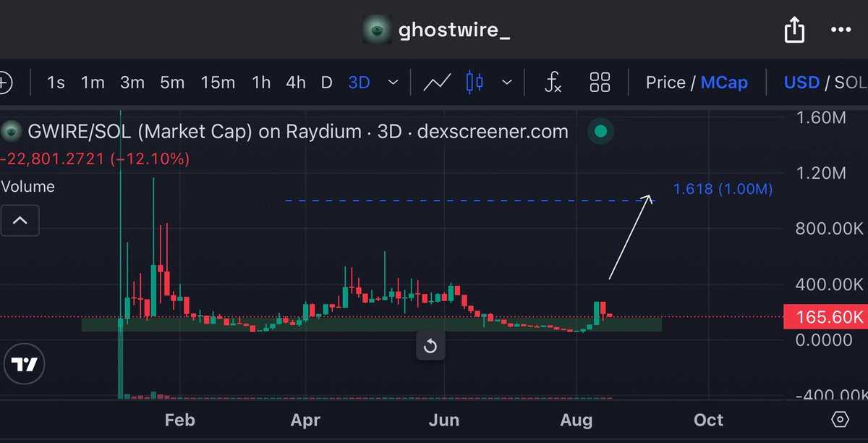The width and height of the screenshot is (868, 443).
Task: Click the 165.60K current price label
Action: point(825,317)
